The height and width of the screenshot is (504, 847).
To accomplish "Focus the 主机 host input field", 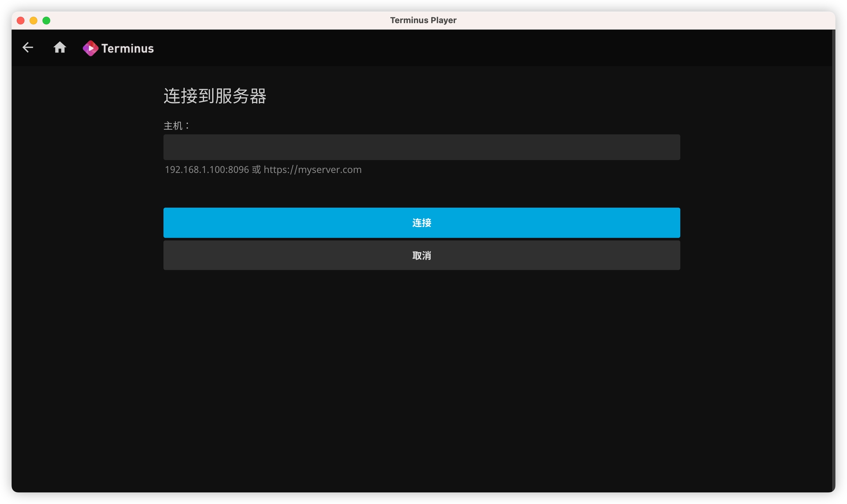I will coord(421,147).
